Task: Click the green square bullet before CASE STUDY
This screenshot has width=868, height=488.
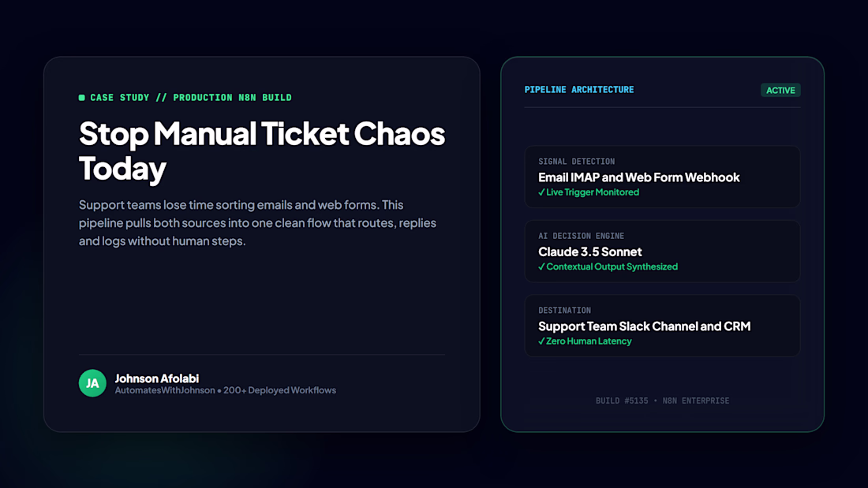Action: (82, 98)
